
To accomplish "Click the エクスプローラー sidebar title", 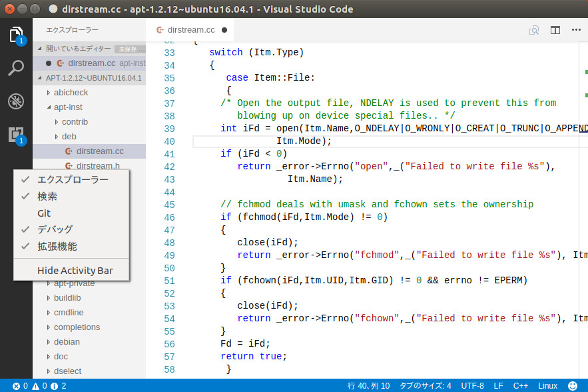I will tap(72, 30).
